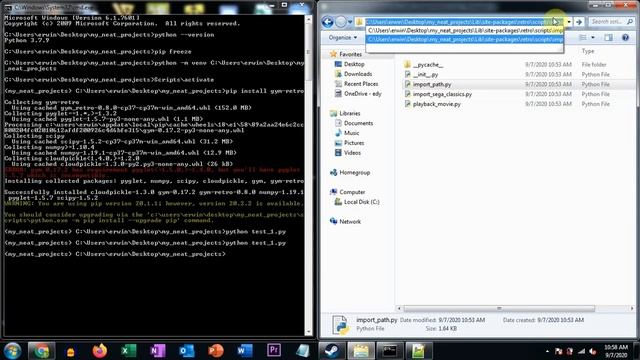Viewport: 640px width, 360px height.
Task: Select the first path suggestion in address dropdown
Action: tap(465, 31)
